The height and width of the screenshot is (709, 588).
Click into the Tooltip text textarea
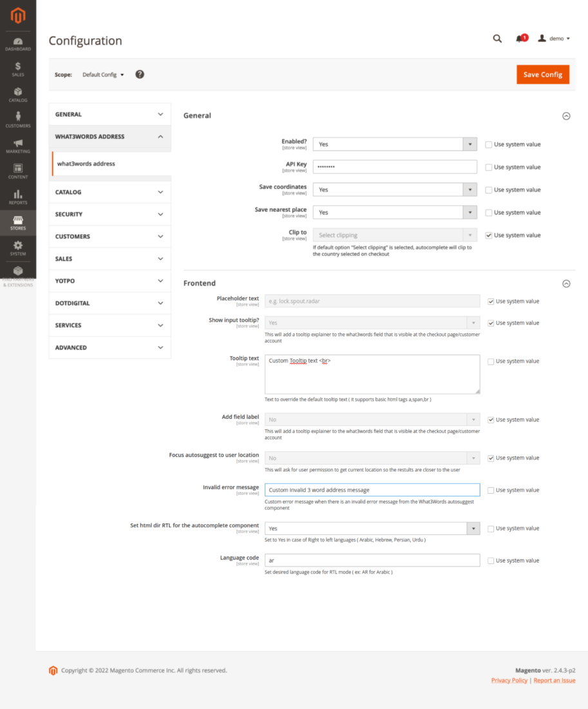[372, 374]
